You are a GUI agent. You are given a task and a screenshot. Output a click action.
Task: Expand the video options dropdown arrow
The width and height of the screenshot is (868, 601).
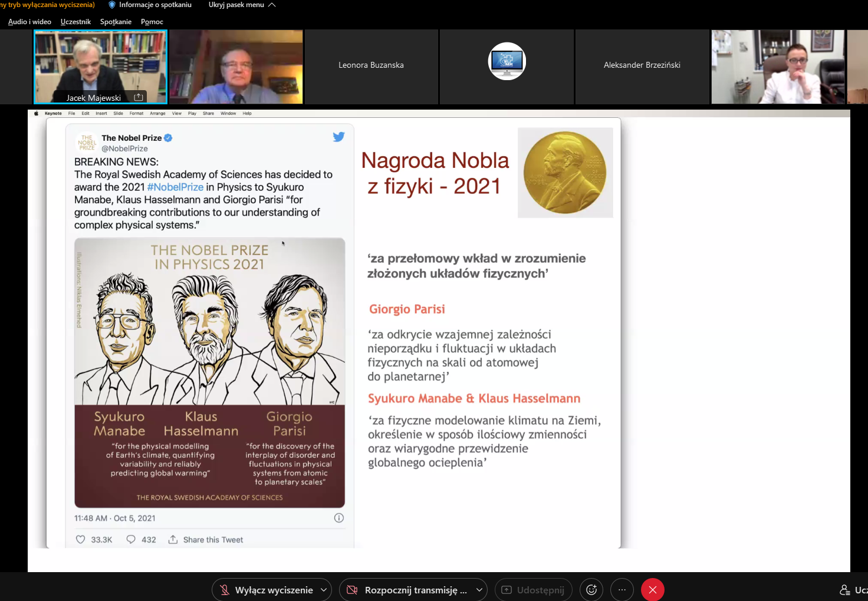(x=479, y=590)
